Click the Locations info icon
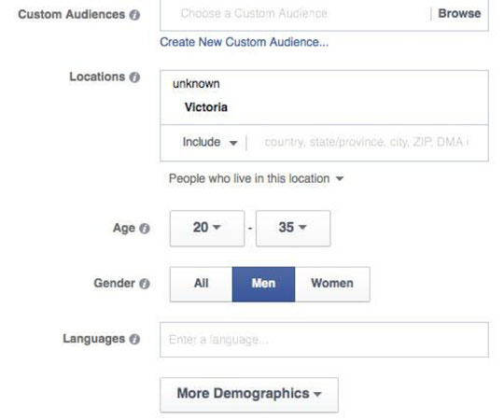The width and height of the screenshot is (504, 420). [x=134, y=77]
